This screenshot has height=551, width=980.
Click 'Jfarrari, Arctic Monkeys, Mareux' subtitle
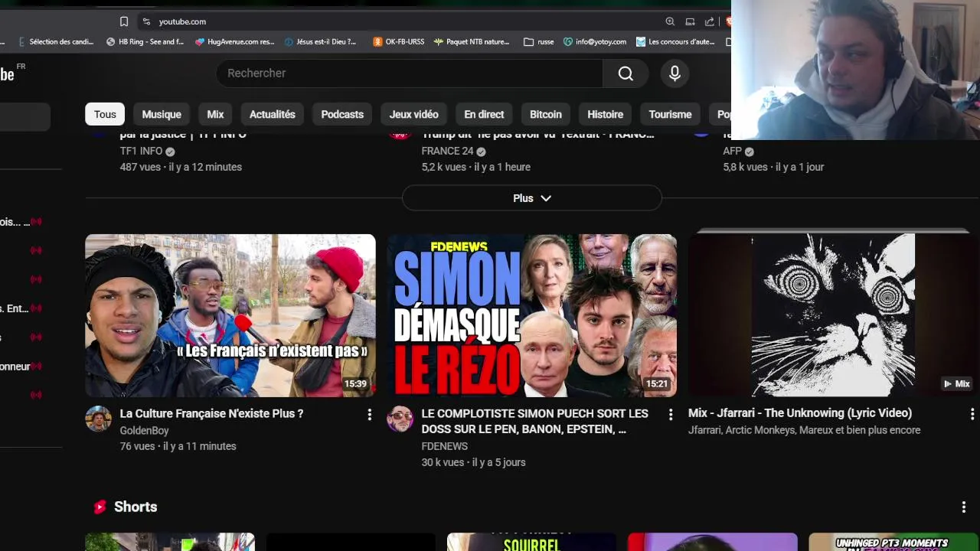pyautogui.click(x=804, y=430)
